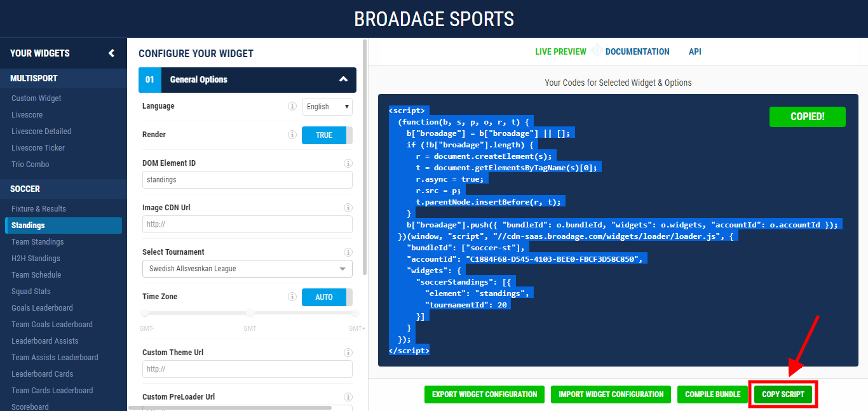868x411 pixels.
Task: Switch to the Documentation tab
Action: click(637, 52)
